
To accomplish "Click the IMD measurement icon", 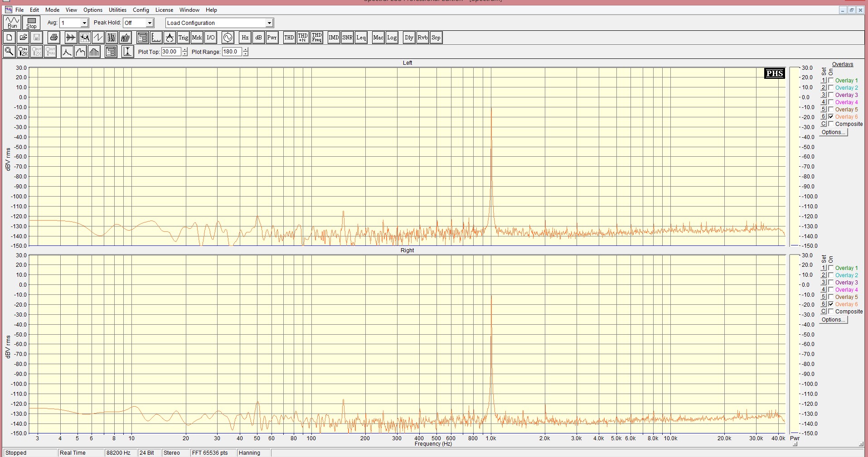I will tap(334, 38).
